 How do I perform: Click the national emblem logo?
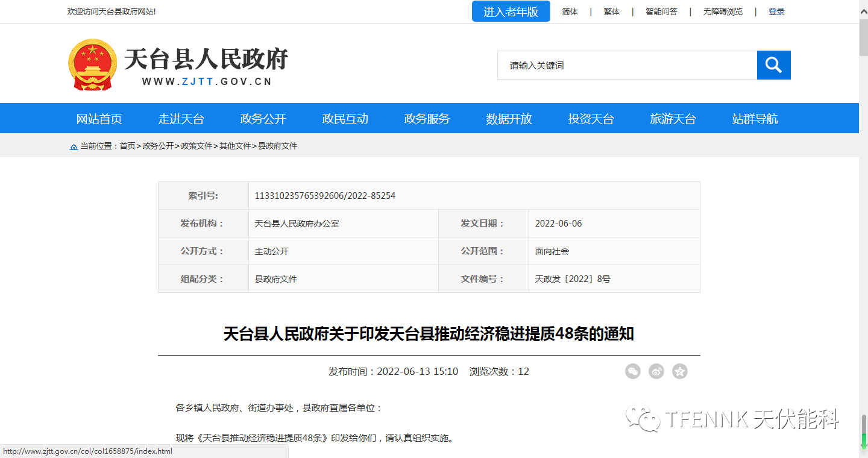click(93, 65)
